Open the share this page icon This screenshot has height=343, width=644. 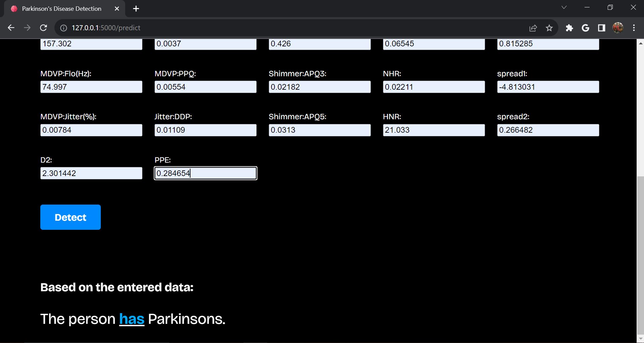(533, 28)
